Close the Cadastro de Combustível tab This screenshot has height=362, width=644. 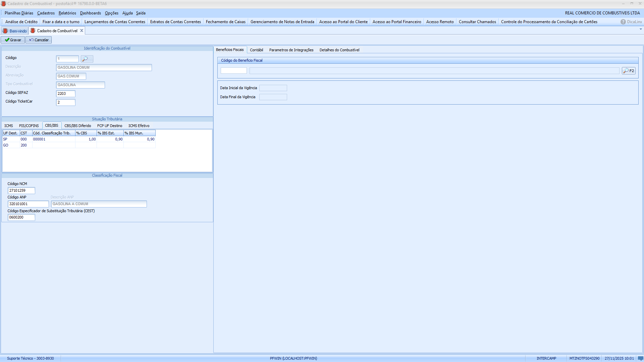(x=82, y=31)
